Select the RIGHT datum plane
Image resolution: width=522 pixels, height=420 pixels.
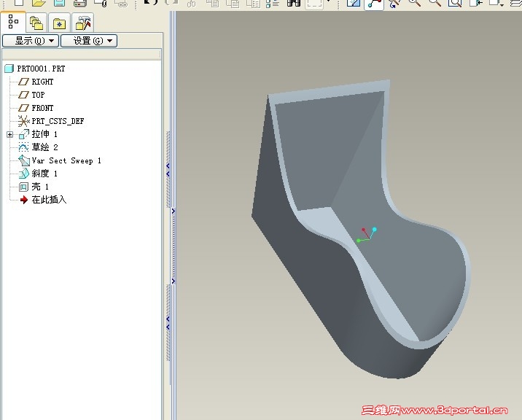pyautogui.click(x=36, y=82)
